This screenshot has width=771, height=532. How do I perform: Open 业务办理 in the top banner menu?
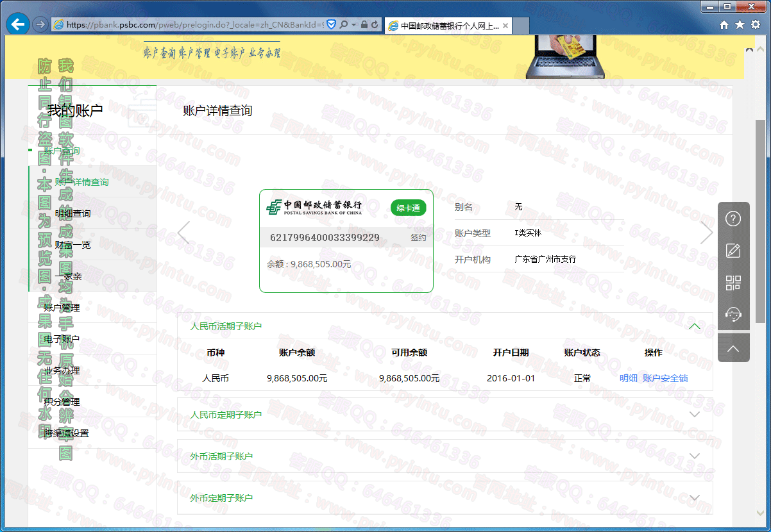tap(264, 53)
